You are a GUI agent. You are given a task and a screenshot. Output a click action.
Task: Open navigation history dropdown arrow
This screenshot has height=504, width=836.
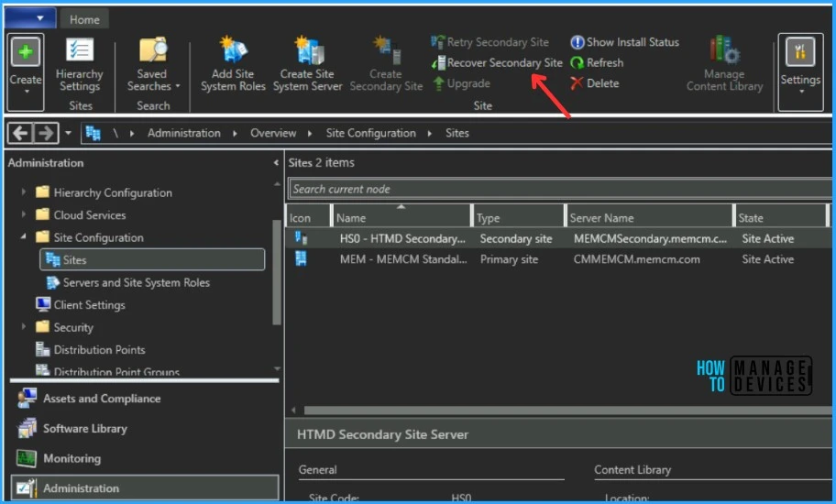tap(68, 133)
